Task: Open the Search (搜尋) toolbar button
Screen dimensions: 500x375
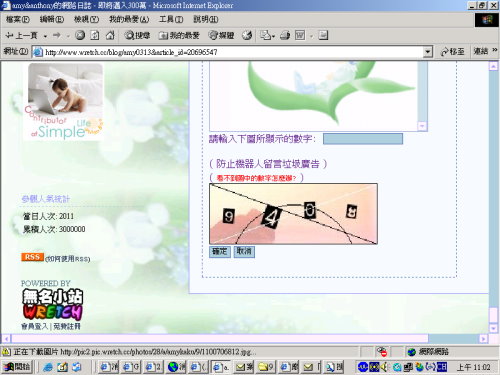Action: coord(137,35)
